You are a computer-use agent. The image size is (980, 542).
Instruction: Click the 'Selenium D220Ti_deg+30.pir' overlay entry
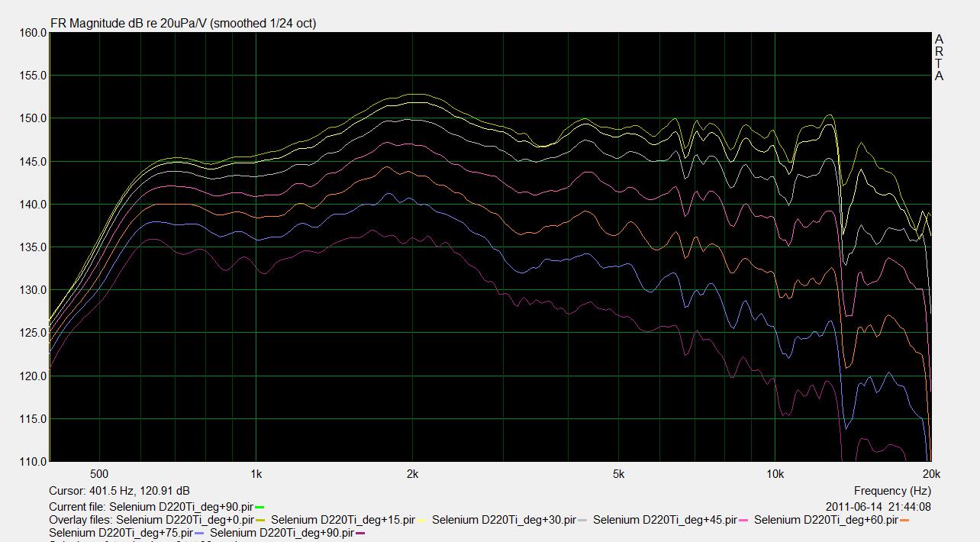[504, 520]
